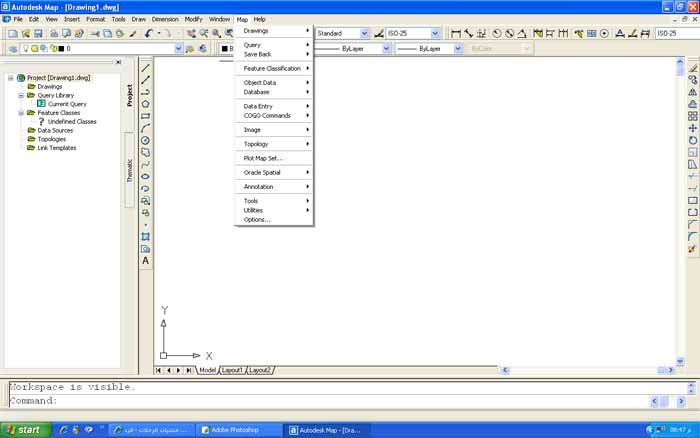Select the Hatch draw tool
This screenshot has height=438, width=700.
[146, 237]
